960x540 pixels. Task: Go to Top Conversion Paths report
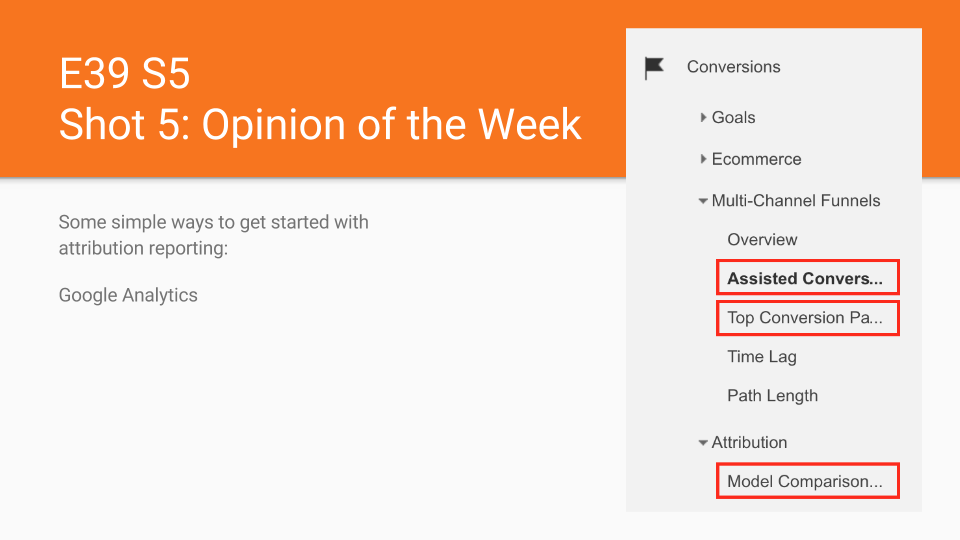pos(806,318)
